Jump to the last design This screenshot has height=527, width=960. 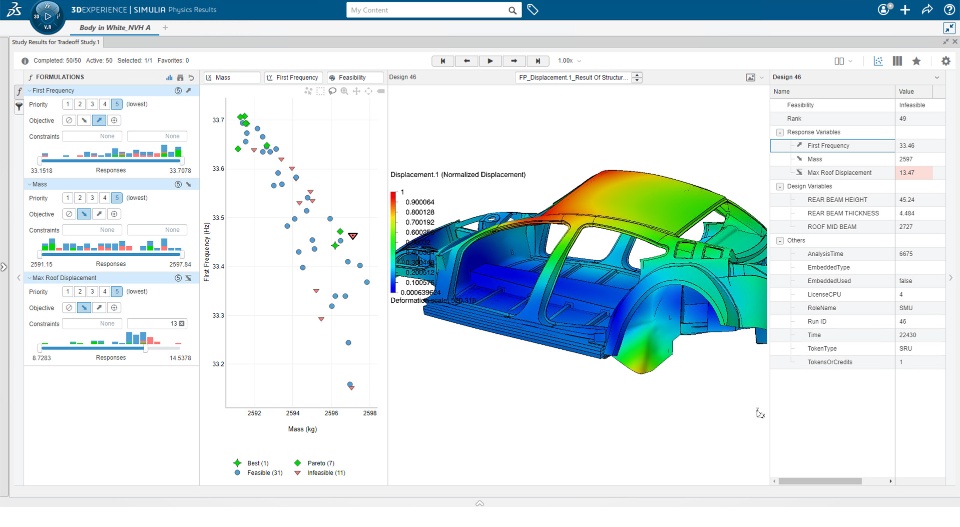pos(538,61)
